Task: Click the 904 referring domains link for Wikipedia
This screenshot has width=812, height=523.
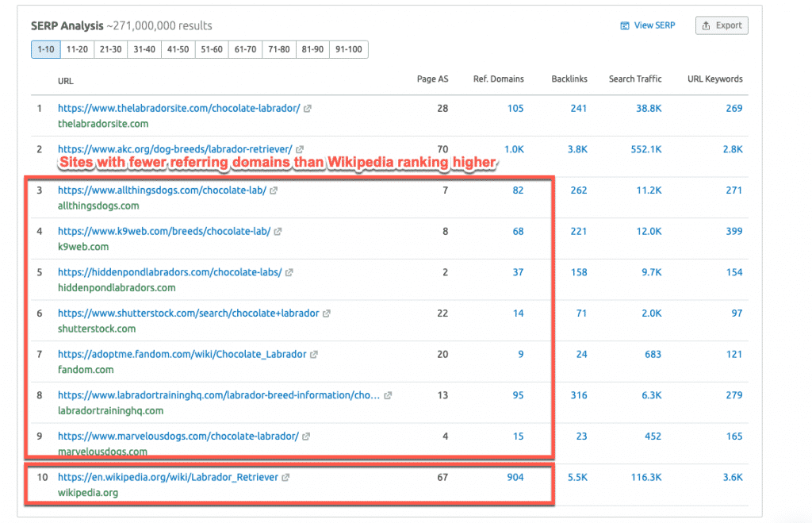Action: click(514, 477)
